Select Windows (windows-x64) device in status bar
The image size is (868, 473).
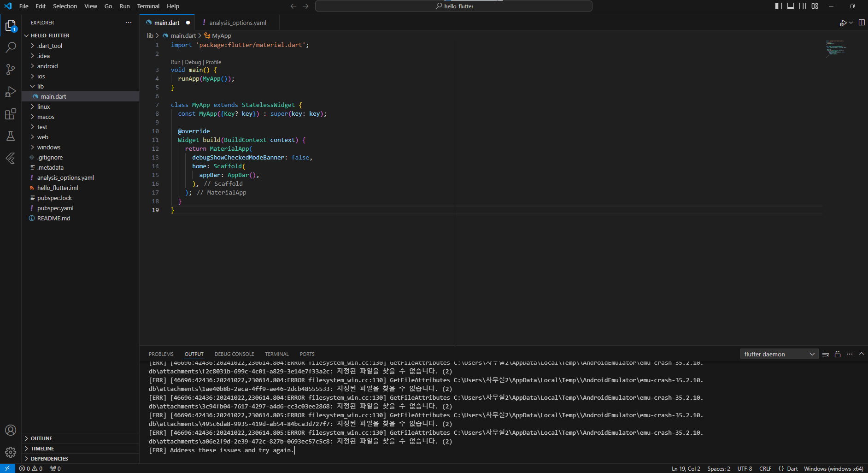pyautogui.click(x=833, y=468)
